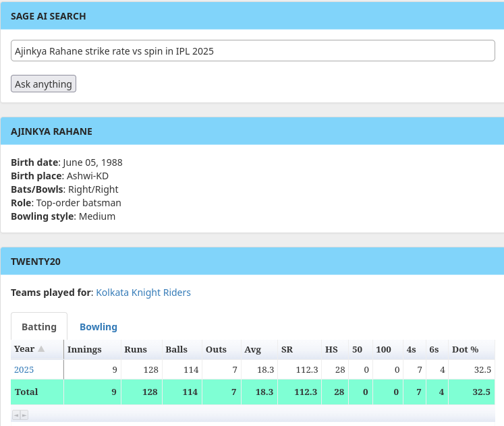The height and width of the screenshot is (426, 504).
Task: Select the 2025 row Balls value 114
Action: pyautogui.click(x=191, y=369)
